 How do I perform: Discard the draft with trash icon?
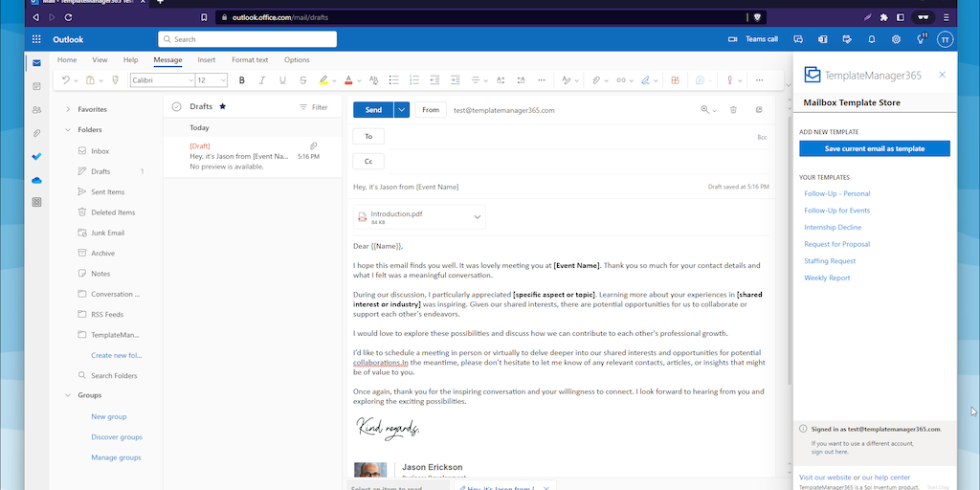point(733,110)
